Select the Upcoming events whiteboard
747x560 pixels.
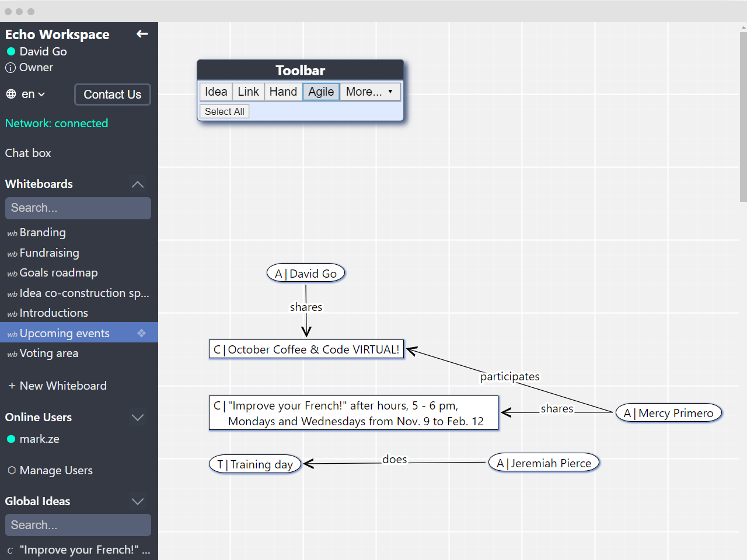coord(79,332)
